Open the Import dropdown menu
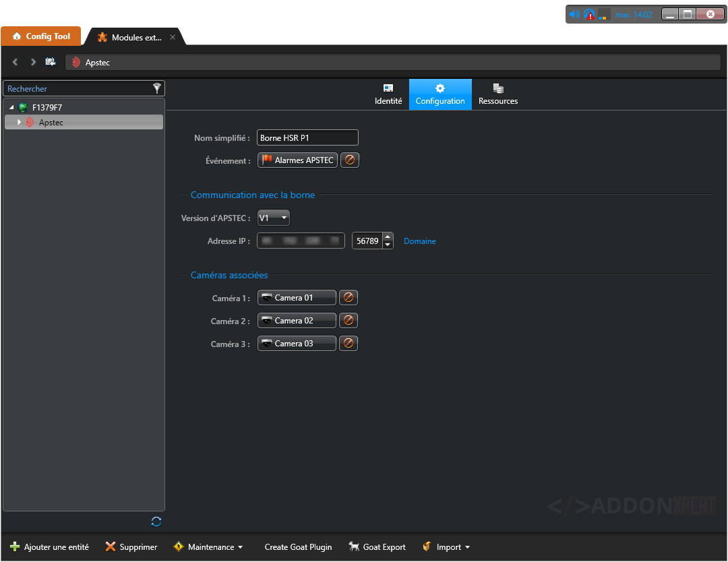The height and width of the screenshot is (562, 728). (x=446, y=547)
